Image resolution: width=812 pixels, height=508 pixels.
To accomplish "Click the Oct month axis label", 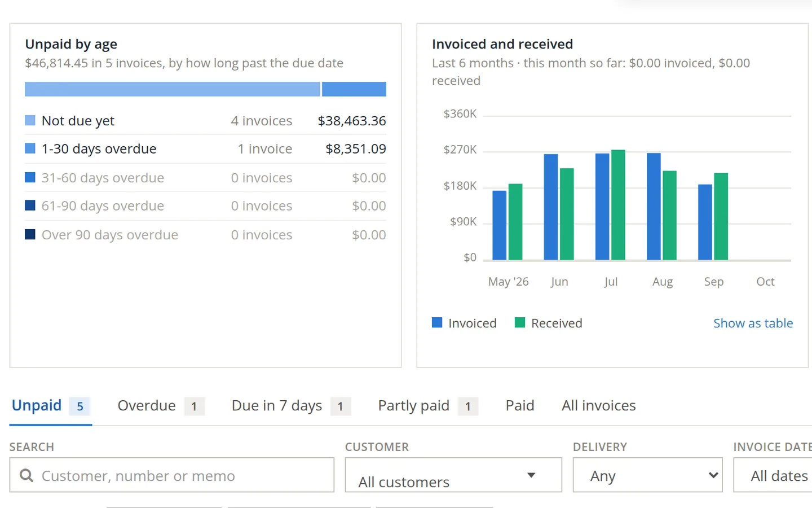I will [x=765, y=282].
